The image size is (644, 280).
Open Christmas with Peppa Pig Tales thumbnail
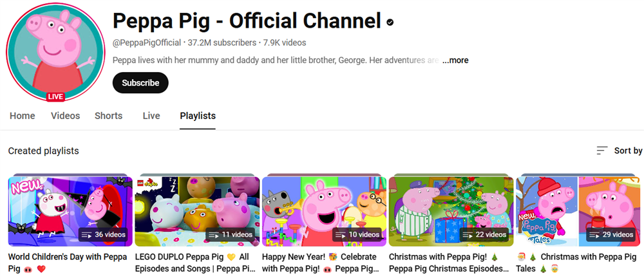pos(578,211)
